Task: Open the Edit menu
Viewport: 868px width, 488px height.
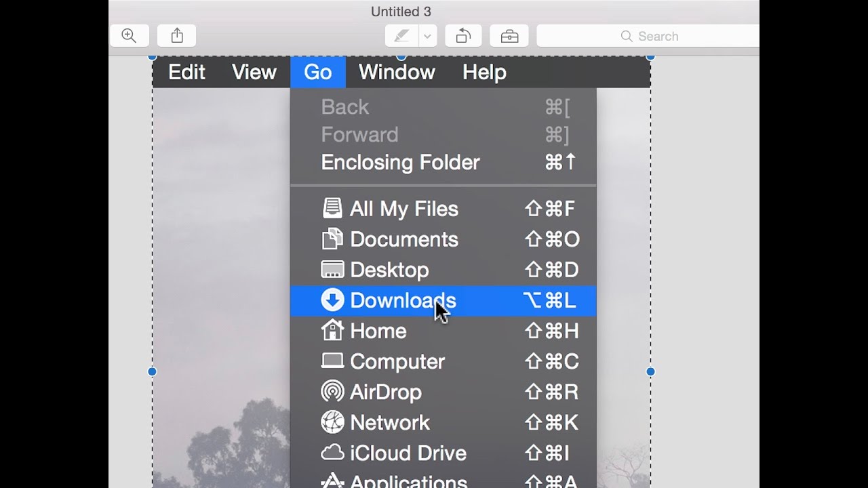Action: tap(186, 72)
